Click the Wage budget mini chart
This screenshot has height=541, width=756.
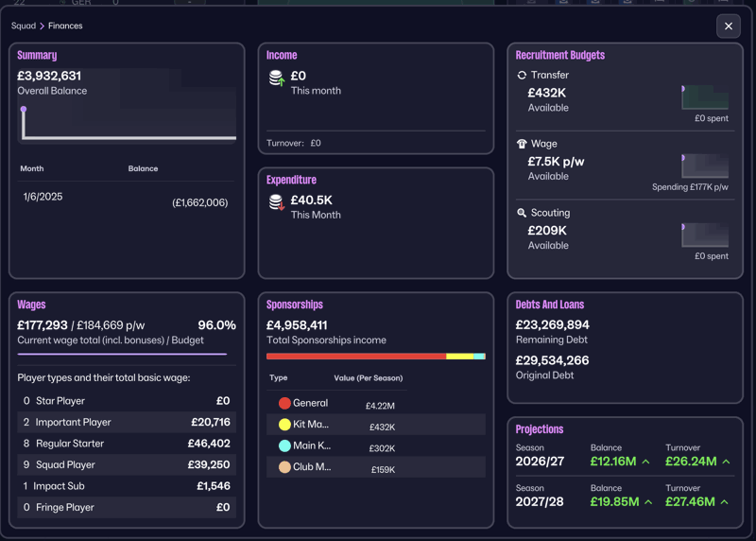coord(705,166)
